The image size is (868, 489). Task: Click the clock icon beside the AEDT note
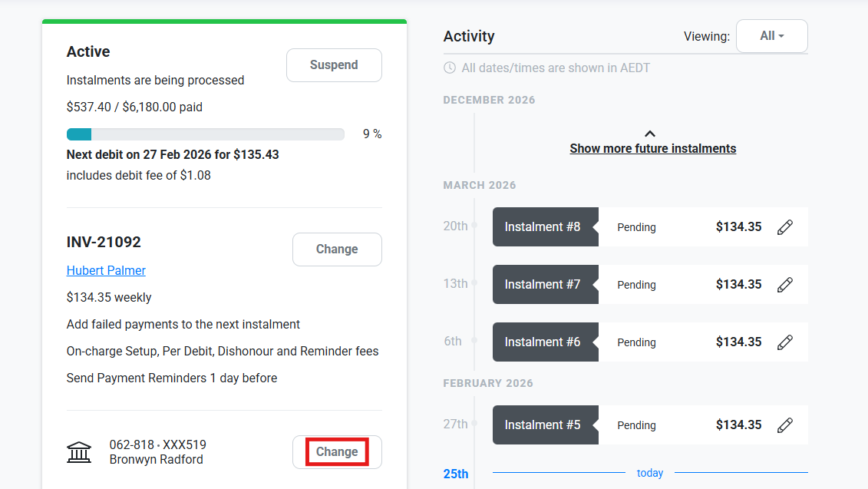tap(450, 68)
